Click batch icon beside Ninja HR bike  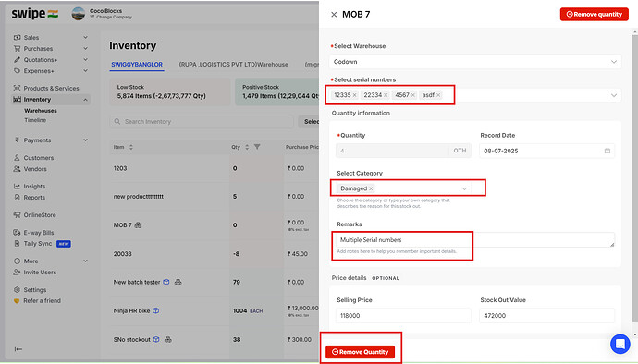pyautogui.click(x=156, y=310)
